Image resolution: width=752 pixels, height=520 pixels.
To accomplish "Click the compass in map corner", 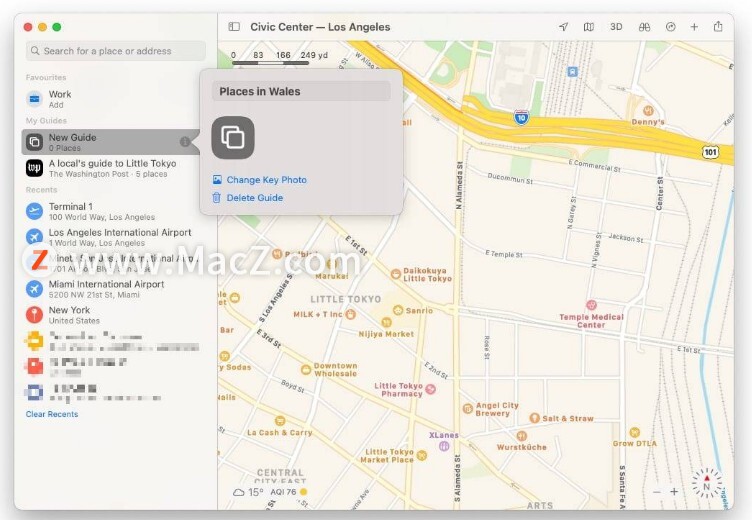I will click(x=706, y=484).
